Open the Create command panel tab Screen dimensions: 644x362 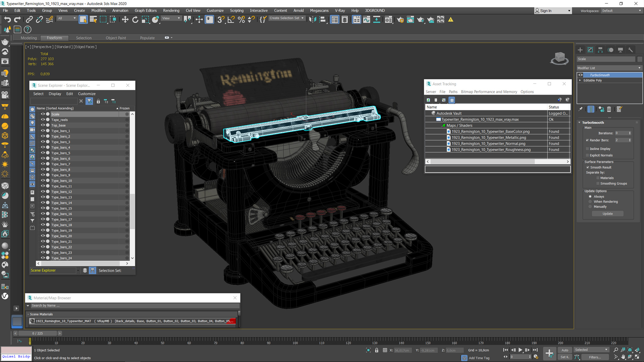[580, 50]
